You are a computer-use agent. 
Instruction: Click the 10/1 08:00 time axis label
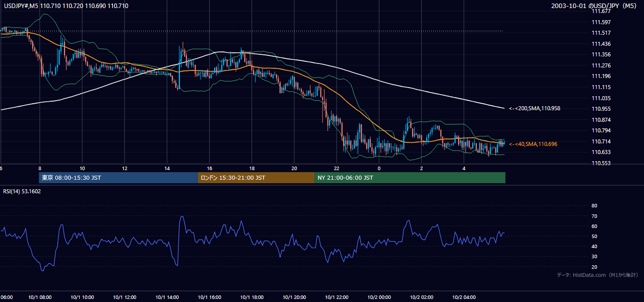39,297
